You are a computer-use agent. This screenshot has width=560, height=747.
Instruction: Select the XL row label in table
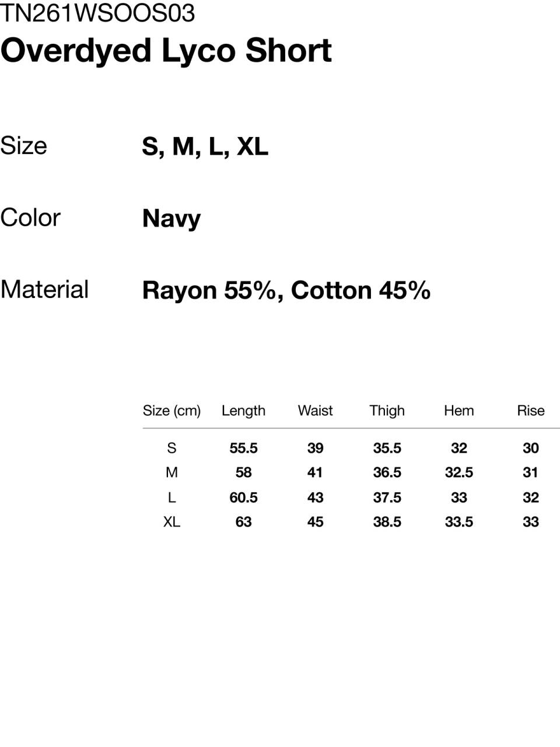click(171, 522)
